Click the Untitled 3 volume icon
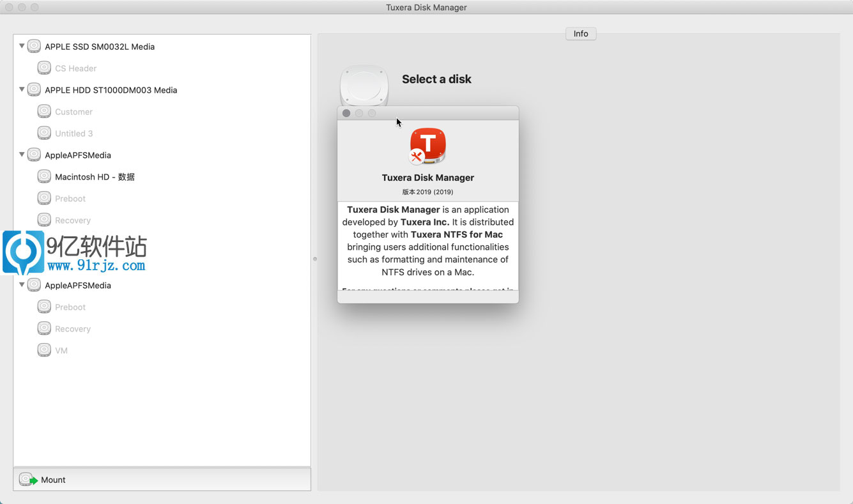This screenshot has height=504, width=853. coord(44,133)
